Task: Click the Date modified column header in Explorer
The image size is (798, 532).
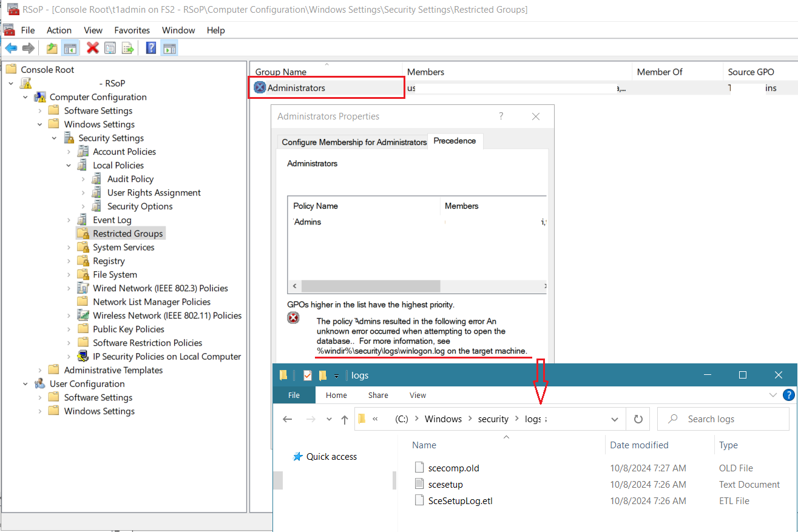Action: click(x=639, y=445)
